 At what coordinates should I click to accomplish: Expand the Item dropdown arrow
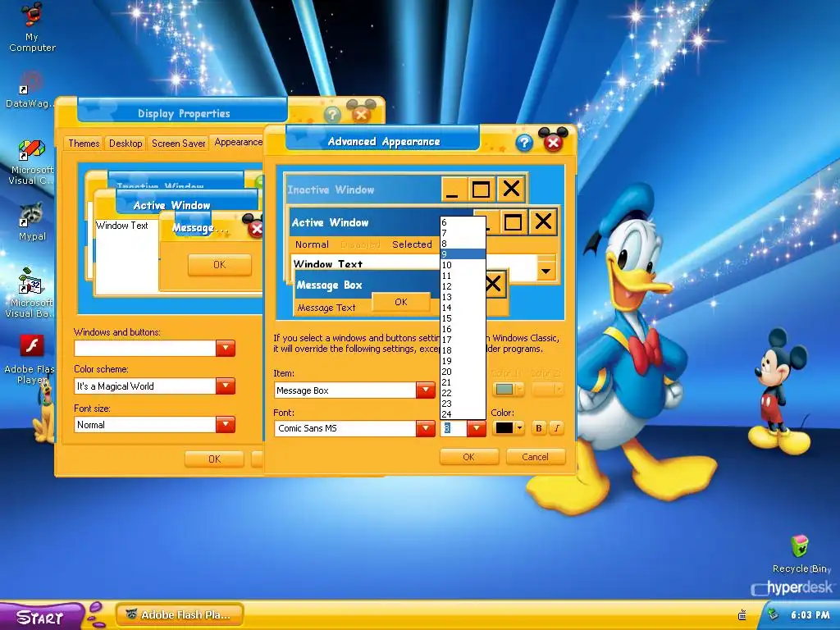click(426, 390)
